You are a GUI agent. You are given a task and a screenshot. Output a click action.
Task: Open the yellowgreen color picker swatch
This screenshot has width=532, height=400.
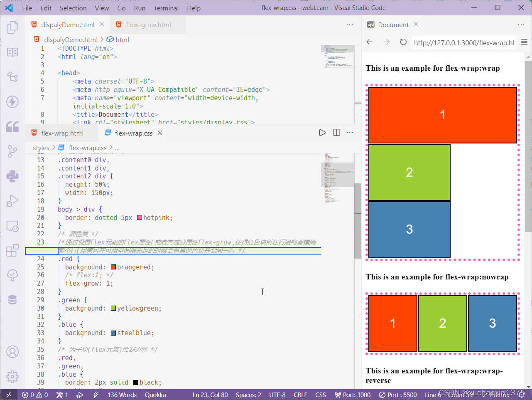click(113, 308)
